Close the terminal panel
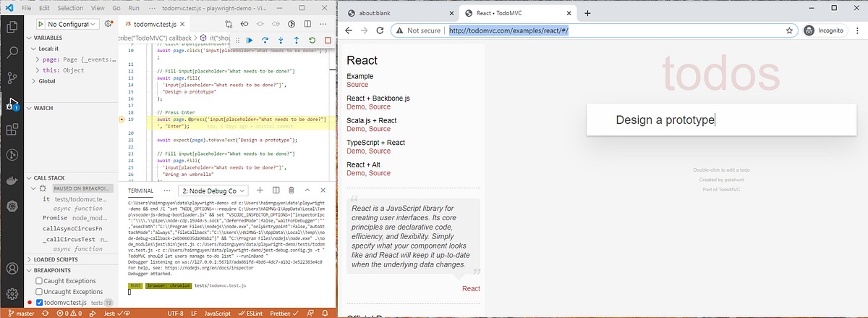The image size is (868, 318). click(323, 190)
